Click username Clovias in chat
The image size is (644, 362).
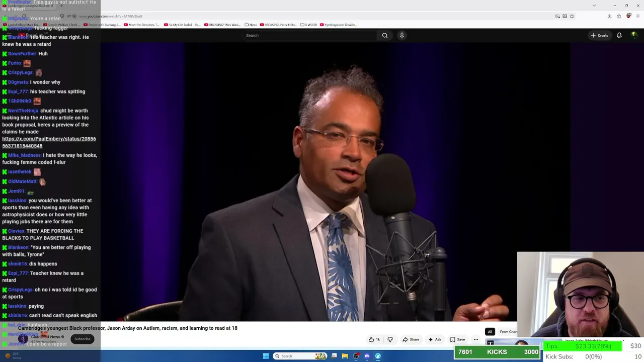pyautogui.click(x=16, y=231)
